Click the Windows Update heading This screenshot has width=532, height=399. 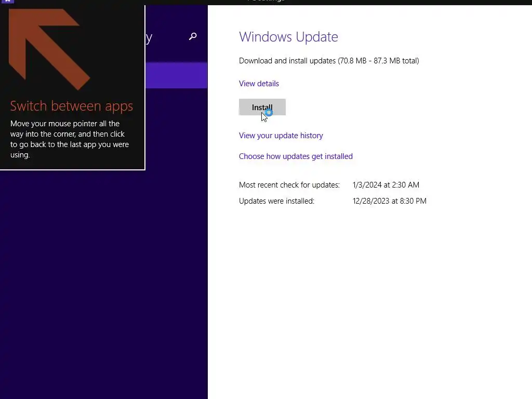(x=288, y=37)
